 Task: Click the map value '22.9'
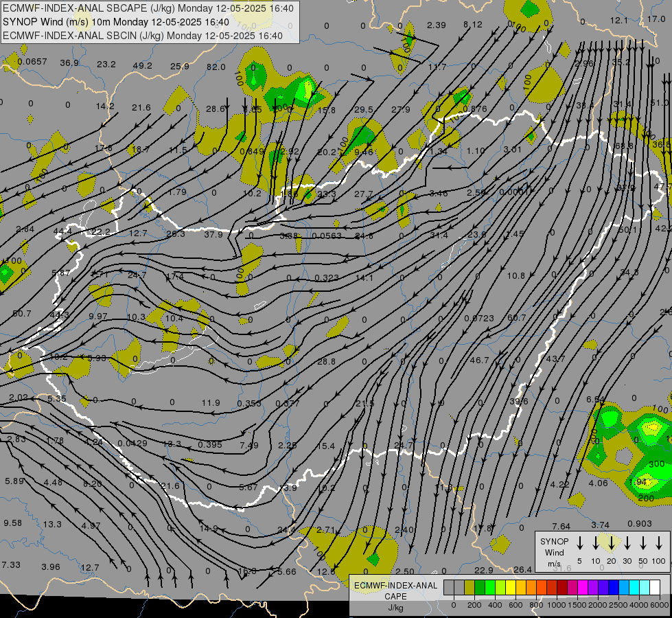484,570
